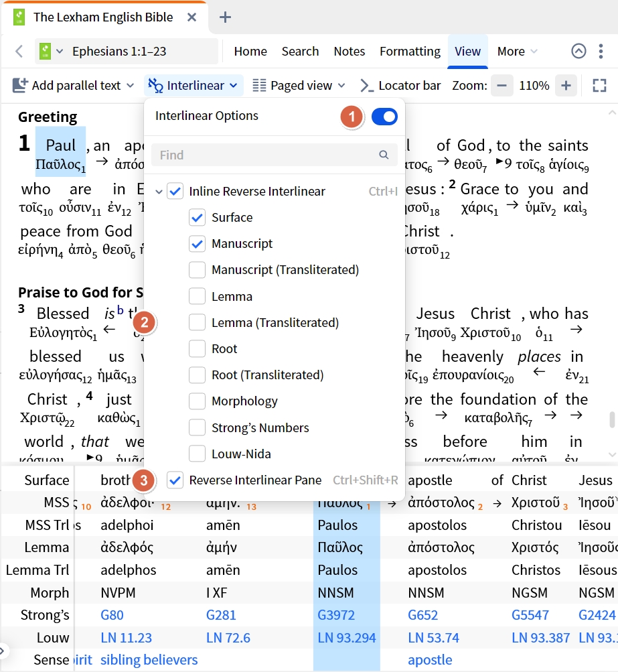Check Root (Transliterated)

click(197, 375)
